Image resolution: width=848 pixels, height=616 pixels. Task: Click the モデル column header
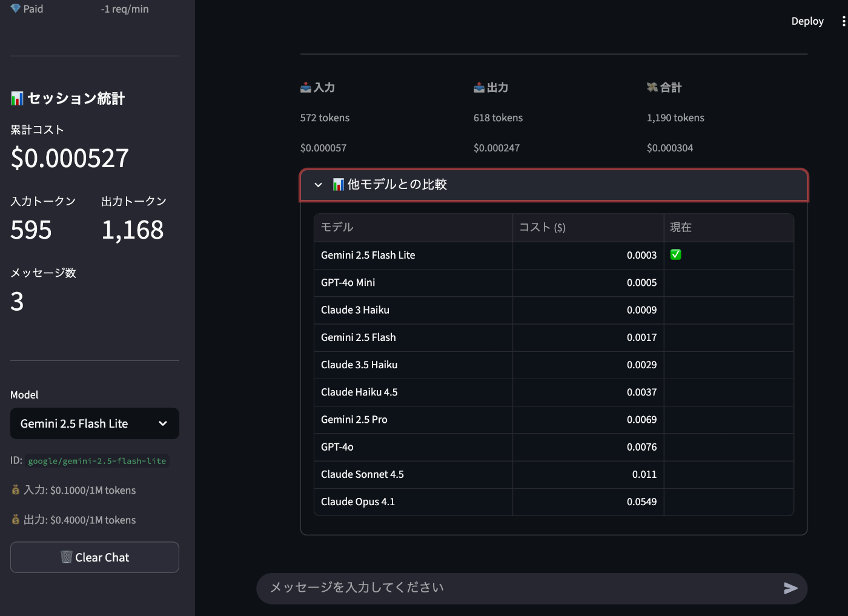414,228
